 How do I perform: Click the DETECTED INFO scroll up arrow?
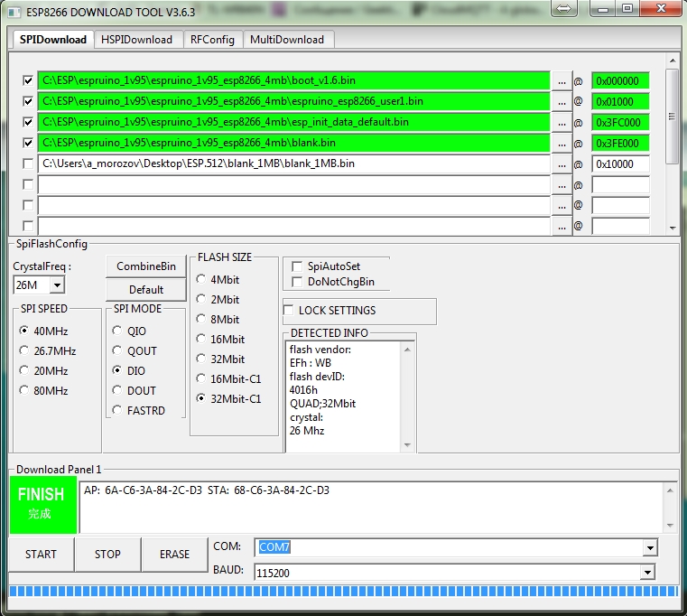coord(407,350)
